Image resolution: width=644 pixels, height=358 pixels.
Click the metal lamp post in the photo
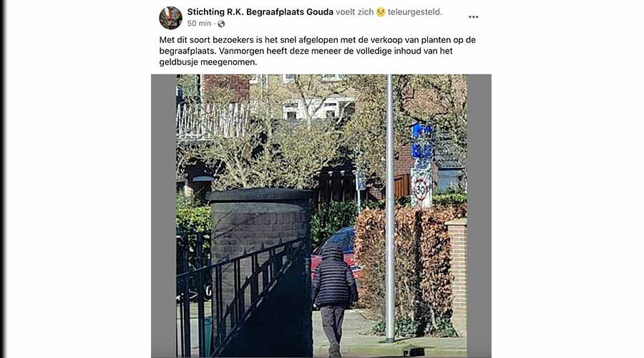[x=390, y=208]
